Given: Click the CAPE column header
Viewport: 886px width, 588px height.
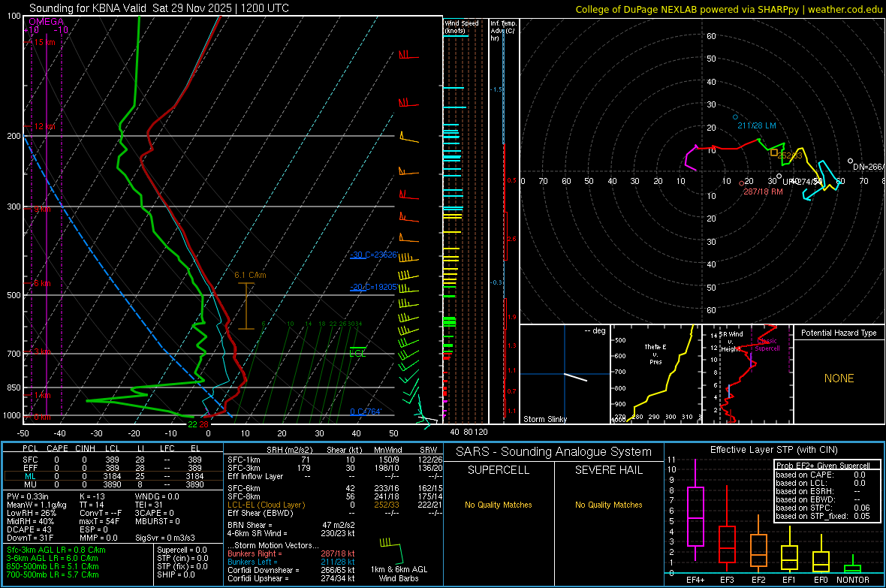Looking at the screenshot, I should coord(57,448).
